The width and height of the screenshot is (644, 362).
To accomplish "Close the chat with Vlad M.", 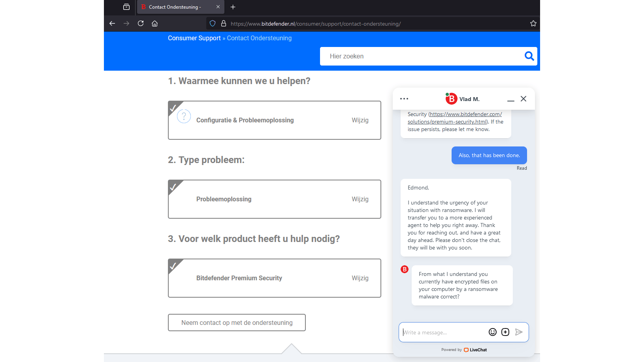I will tap(523, 99).
